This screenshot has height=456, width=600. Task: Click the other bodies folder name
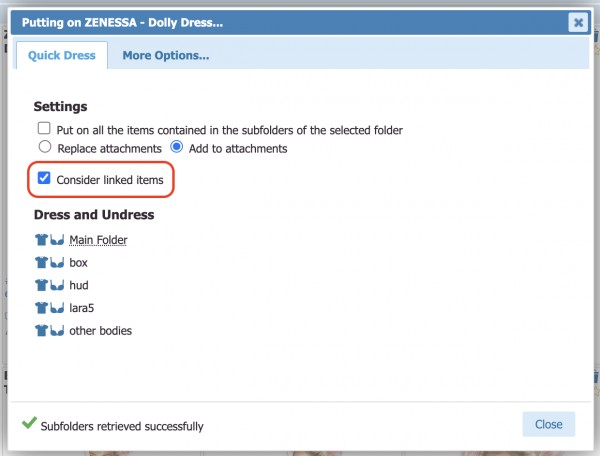(x=100, y=330)
